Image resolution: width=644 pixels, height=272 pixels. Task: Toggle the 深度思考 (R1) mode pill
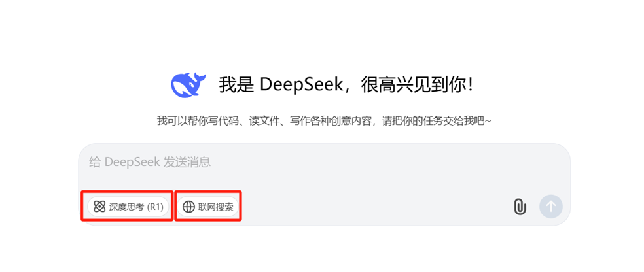click(x=128, y=207)
